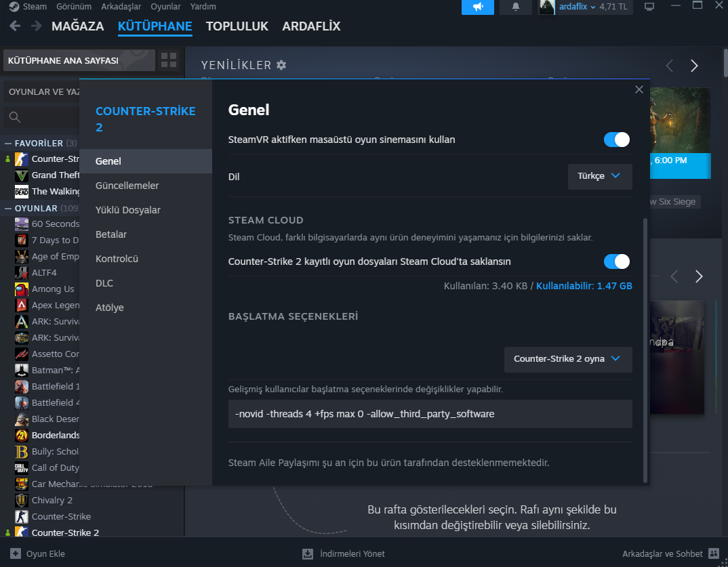Advance the lower shelf with right chevron
The height and width of the screenshot is (567, 728).
699,276
